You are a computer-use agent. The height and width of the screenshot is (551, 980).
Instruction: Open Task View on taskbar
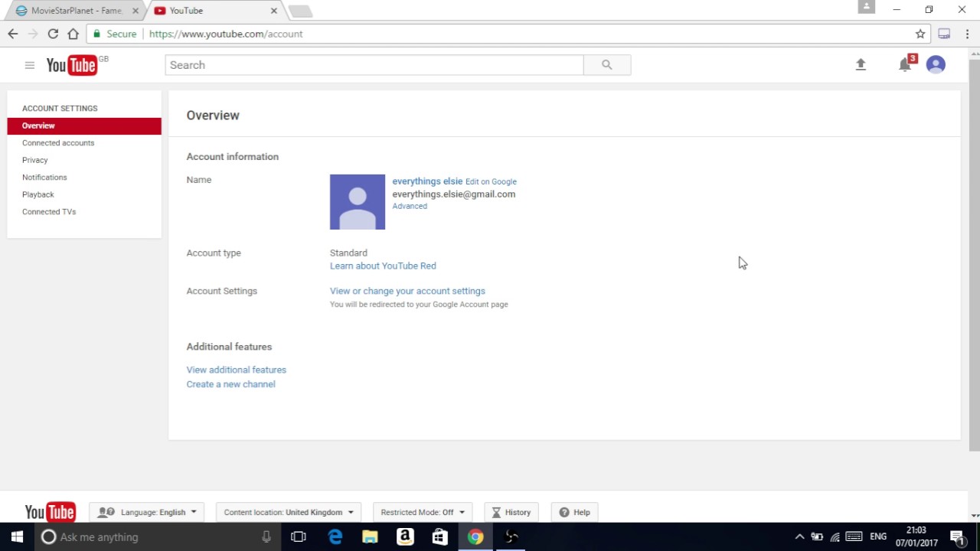299,537
